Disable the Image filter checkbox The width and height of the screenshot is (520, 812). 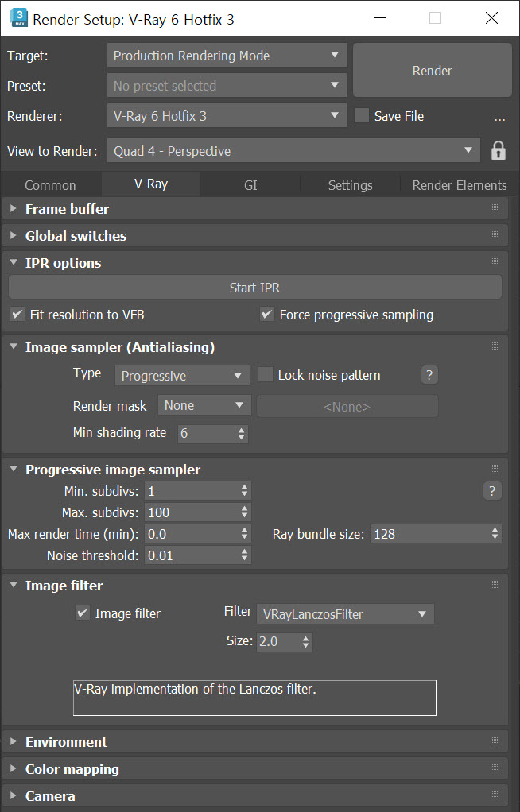click(83, 613)
